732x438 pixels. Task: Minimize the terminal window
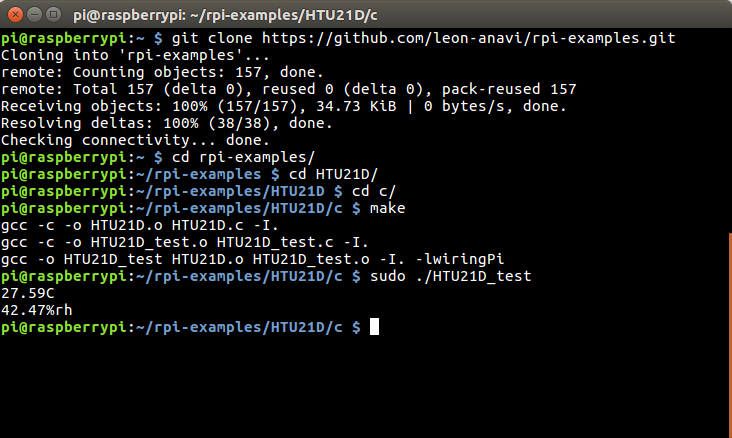click(35, 15)
